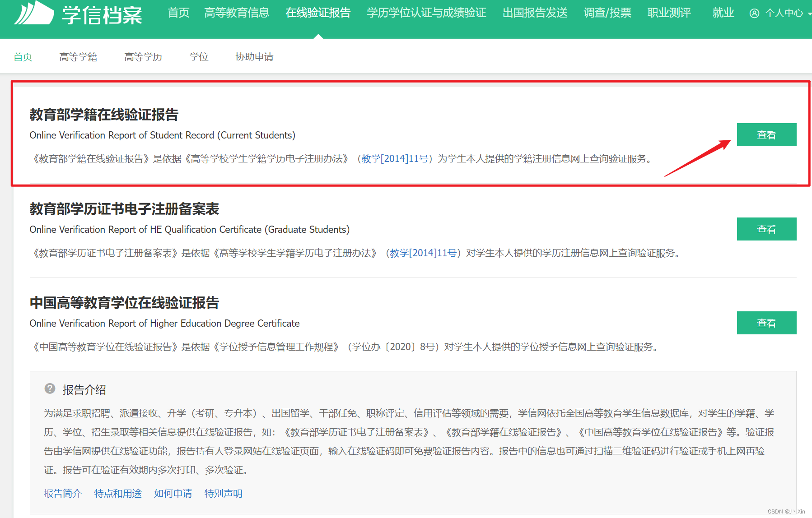Open 教学[2014]11号 link in 学历 report description
This screenshot has width=812, height=518.
(423, 253)
